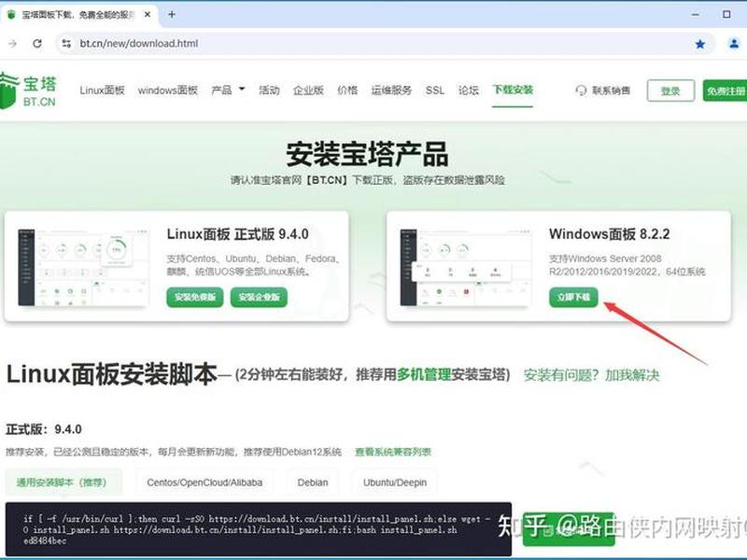Maximize the browser window
The image size is (747, 560).
726,14
